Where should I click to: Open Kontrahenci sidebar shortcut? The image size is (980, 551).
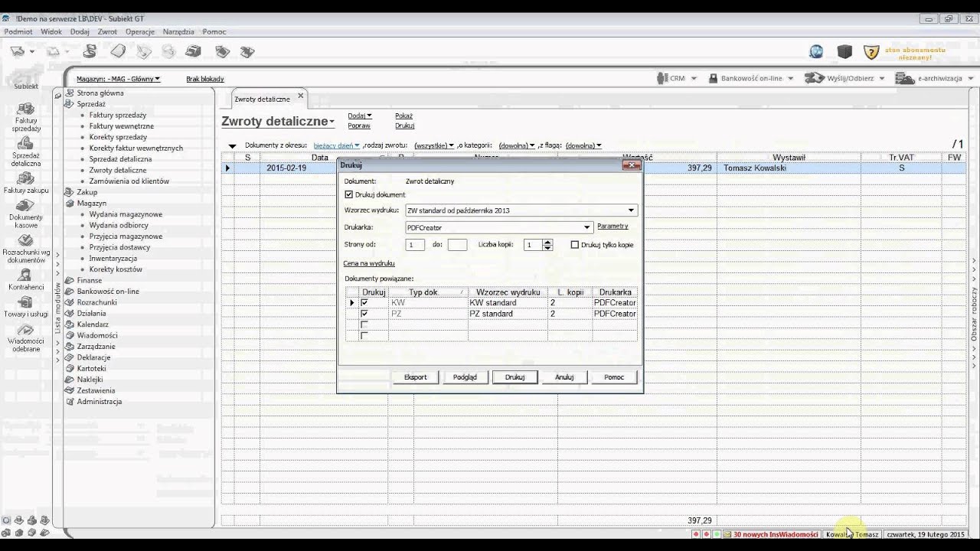pyautogui.click(x=26, y=279)
